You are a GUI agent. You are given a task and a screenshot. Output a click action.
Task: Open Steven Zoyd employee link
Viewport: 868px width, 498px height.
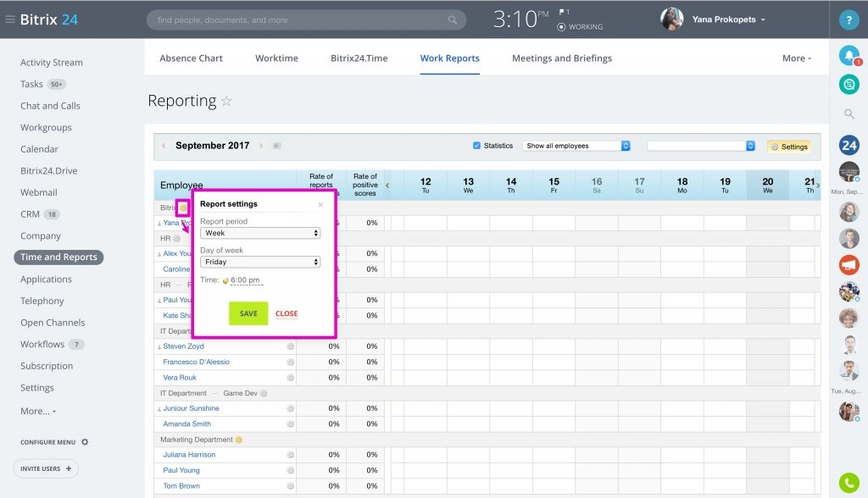coord(183,346)
